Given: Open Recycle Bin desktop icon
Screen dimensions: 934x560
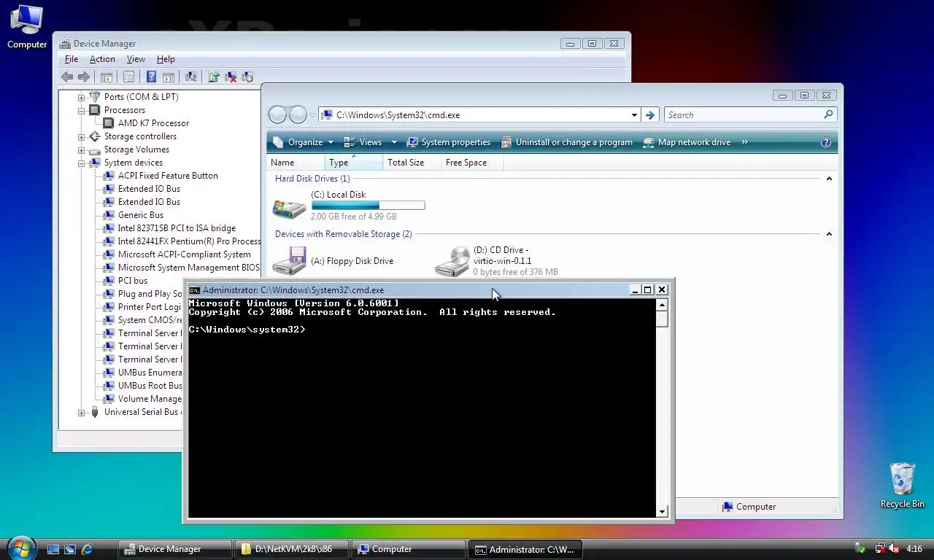Looking at the screenshot, I should point(903,485).
